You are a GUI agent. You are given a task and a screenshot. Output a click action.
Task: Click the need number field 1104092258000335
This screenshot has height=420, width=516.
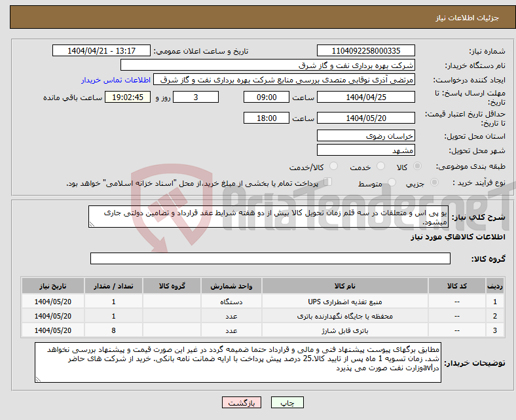(x=366, y=50)
